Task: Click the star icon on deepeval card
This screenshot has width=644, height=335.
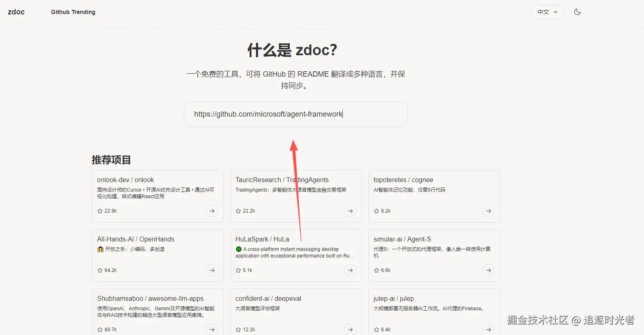Action: pos(238,330)
